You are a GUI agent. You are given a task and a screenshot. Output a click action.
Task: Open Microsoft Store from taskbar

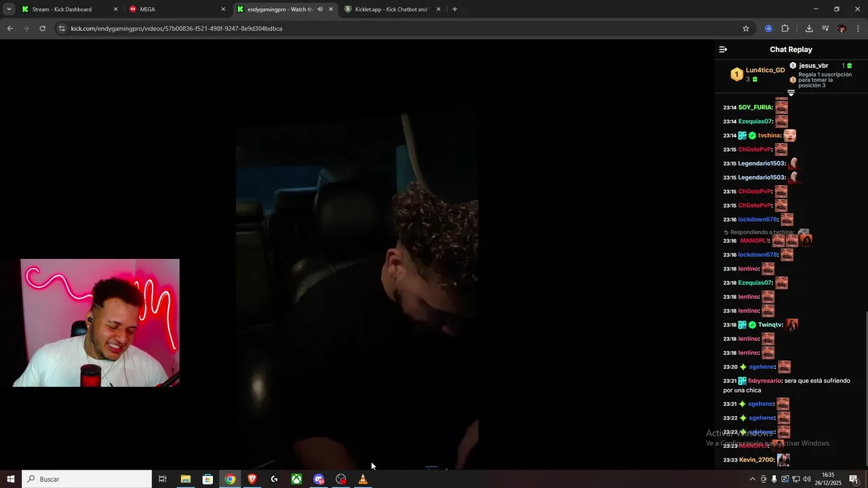(208, 479)
